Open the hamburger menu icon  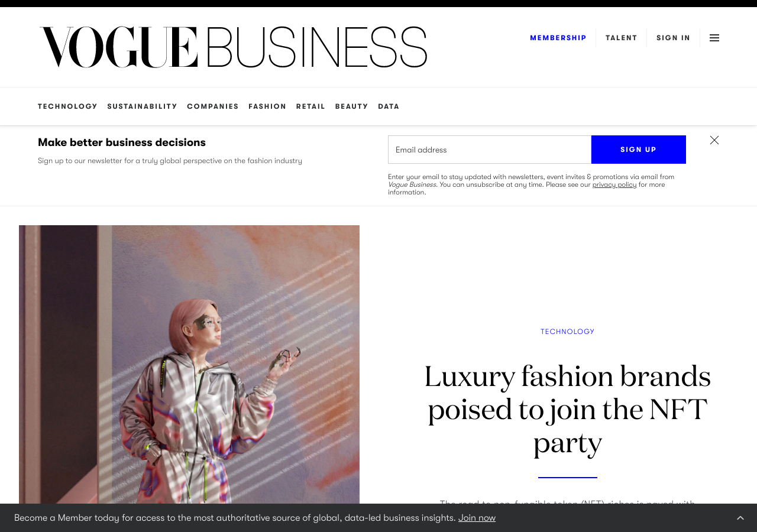[x=714, y=38]
